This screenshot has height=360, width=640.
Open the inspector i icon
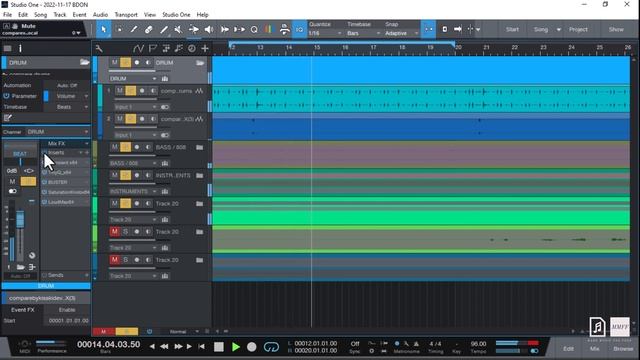(20, 49)
